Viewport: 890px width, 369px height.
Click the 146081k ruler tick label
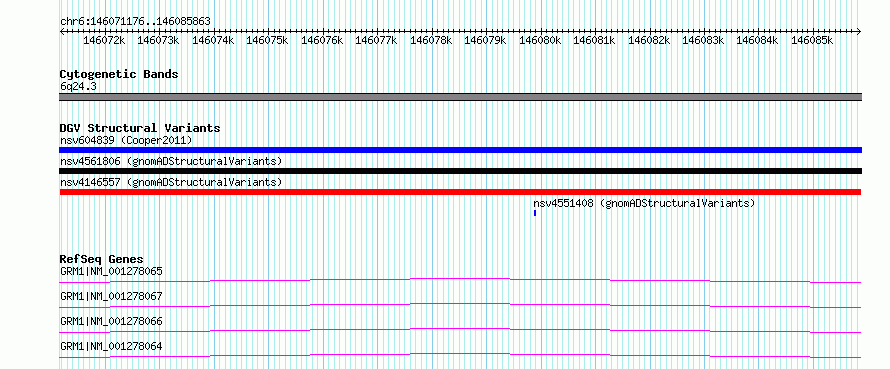[594, 40]
